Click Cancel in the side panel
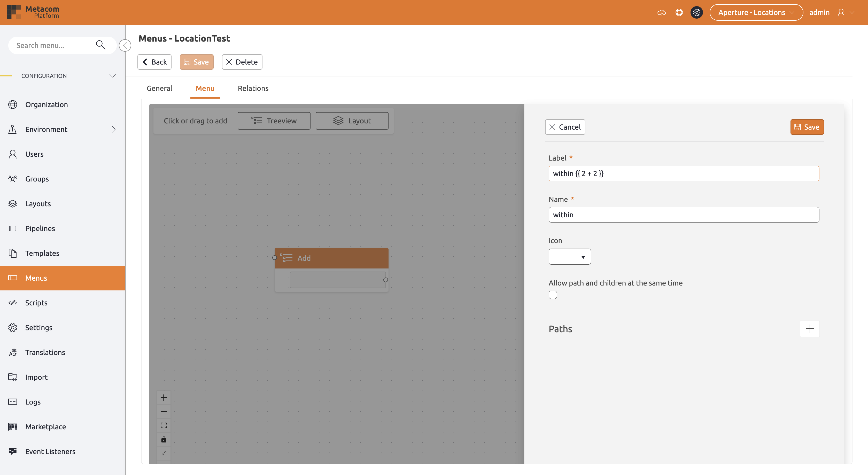 pos(565,127)
